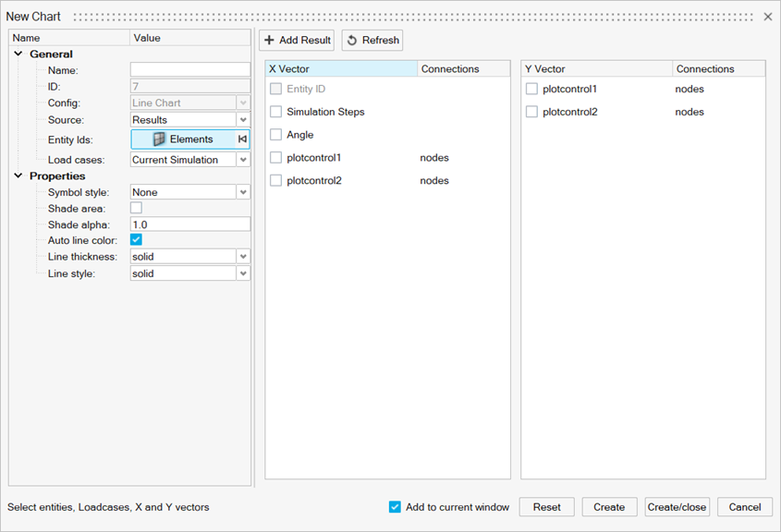Close the New Chart dialog
781x532 pixels.
768,17
